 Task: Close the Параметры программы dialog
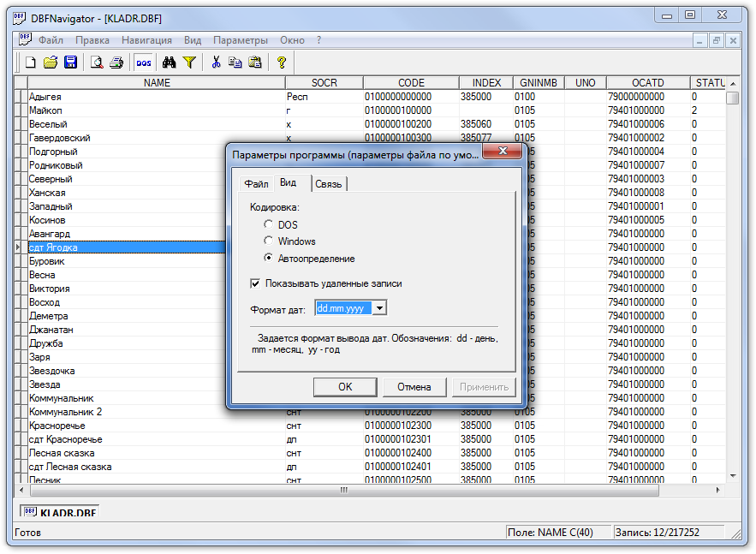pos(503,151)
